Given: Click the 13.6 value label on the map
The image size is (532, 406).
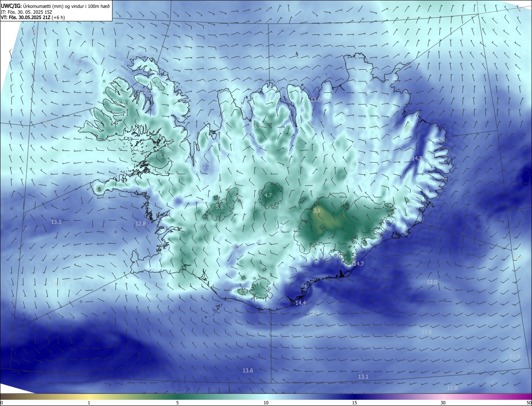Looking at the screenshot, I should tap(248, 370).
